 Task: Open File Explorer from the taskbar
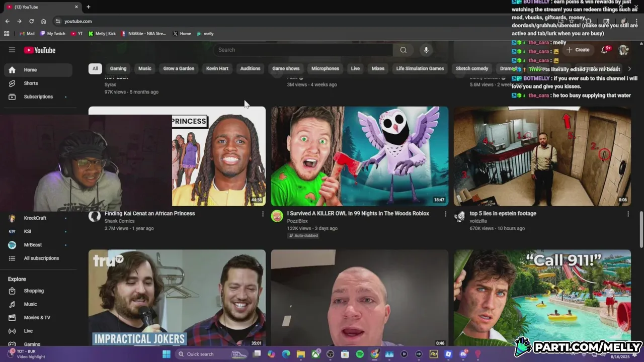[300, 354]
